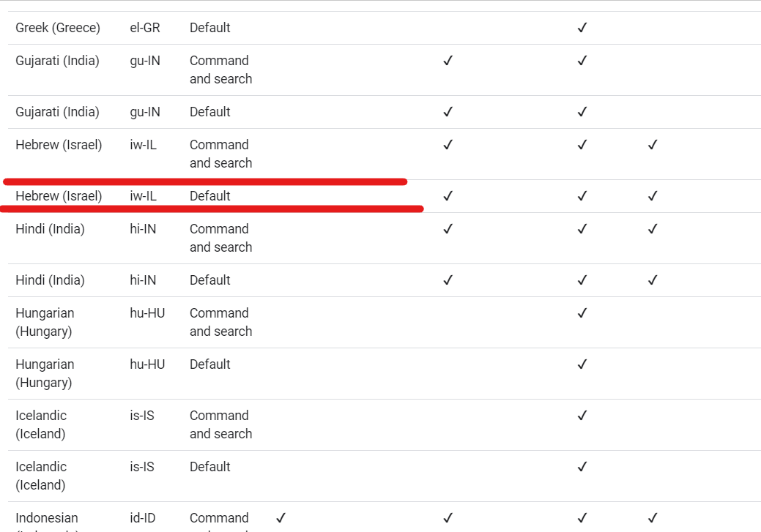Click the last checkmark in Hebrew Default row

point(653,196)
